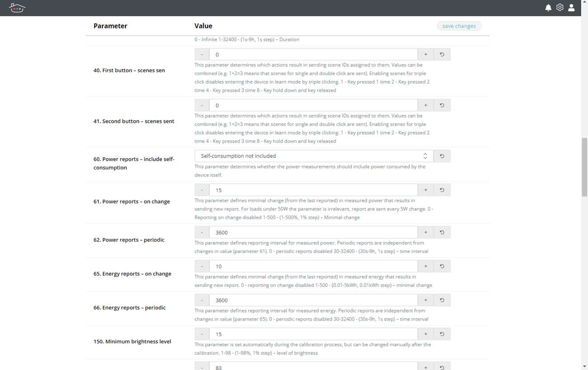The height and width of the screenshot is (370, 588).
Task: Increase parameter 65 Energy reports on change
Action: [x=426, y=266]
